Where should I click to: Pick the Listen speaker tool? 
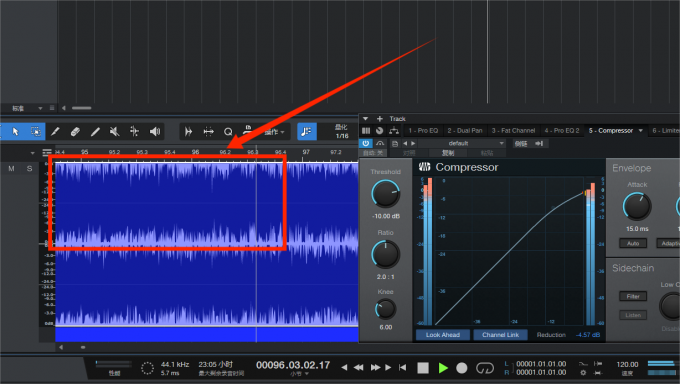coord(155,131)
